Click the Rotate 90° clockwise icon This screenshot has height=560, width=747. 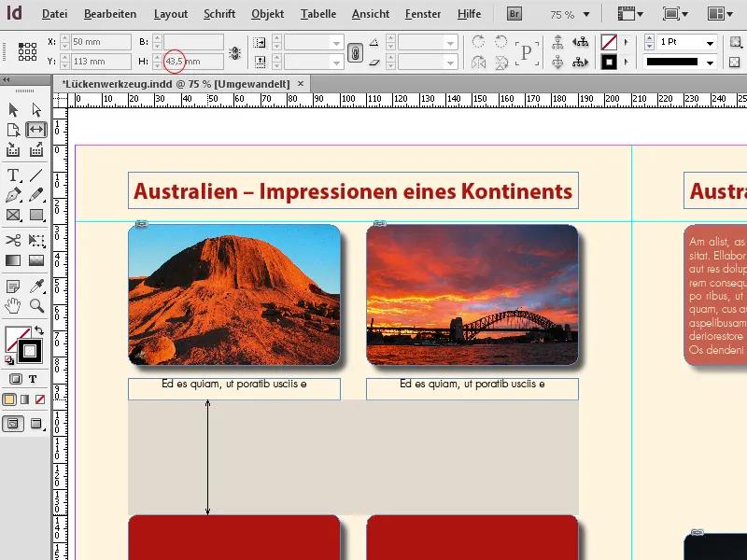point(478,42)
